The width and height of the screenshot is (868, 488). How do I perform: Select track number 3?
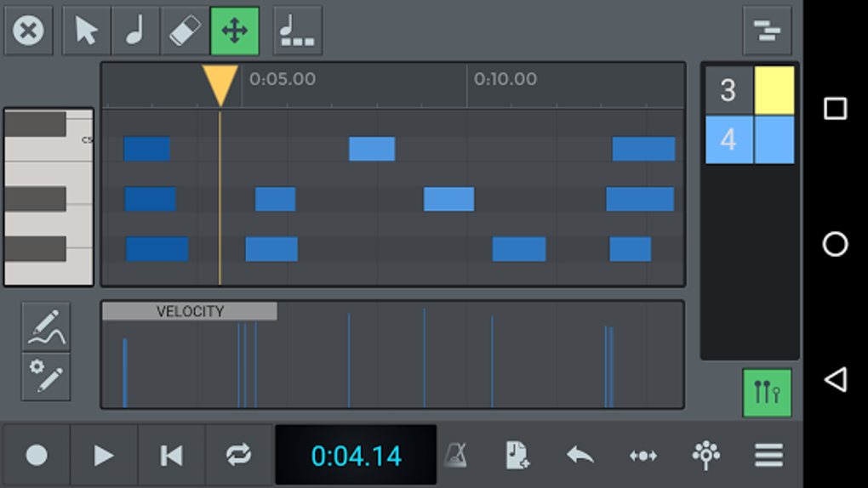728,90
